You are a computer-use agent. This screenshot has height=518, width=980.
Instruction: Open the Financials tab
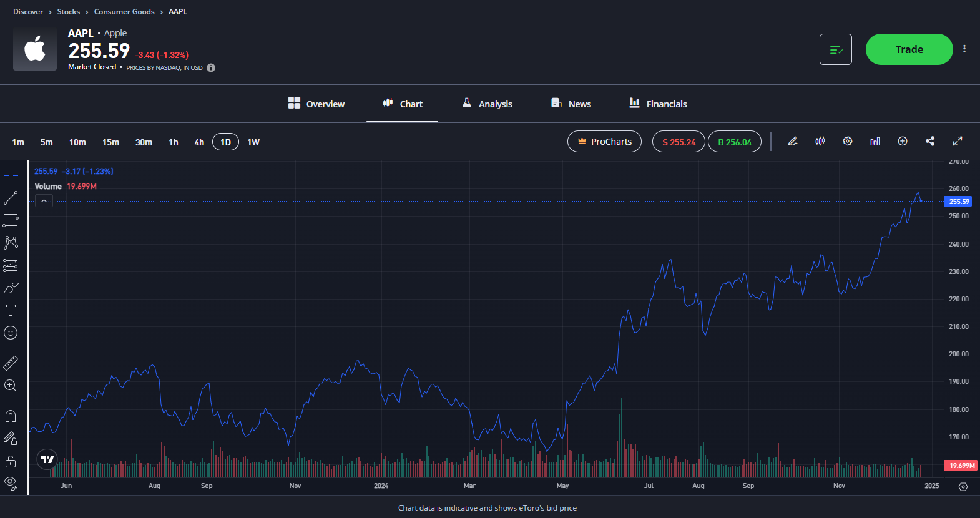pyautogui.click(x=658, y=104)
